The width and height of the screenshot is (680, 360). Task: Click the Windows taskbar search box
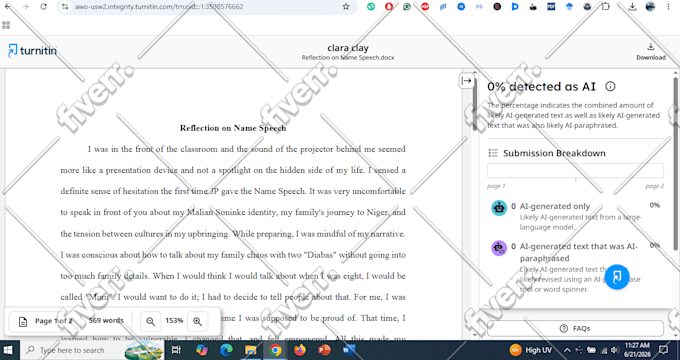point(92,350)
